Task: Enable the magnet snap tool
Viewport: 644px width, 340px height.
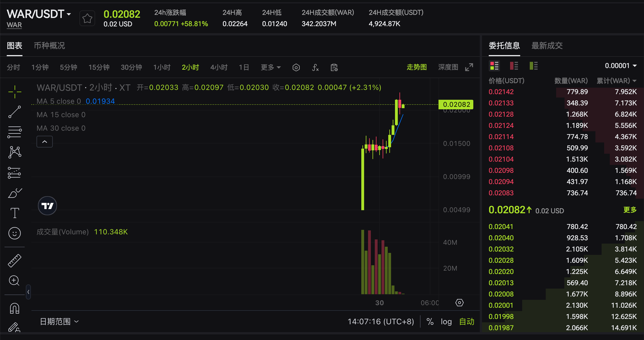Action: point(15,308)
